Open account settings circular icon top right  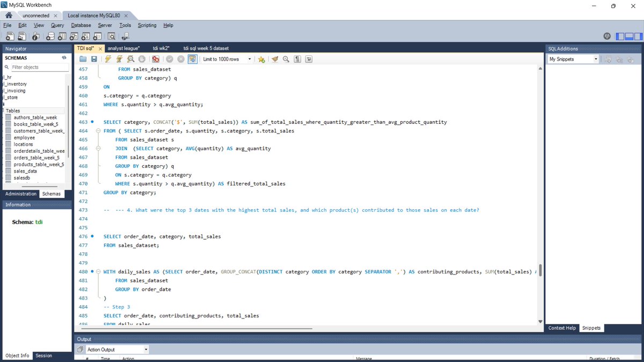[607, 36]
